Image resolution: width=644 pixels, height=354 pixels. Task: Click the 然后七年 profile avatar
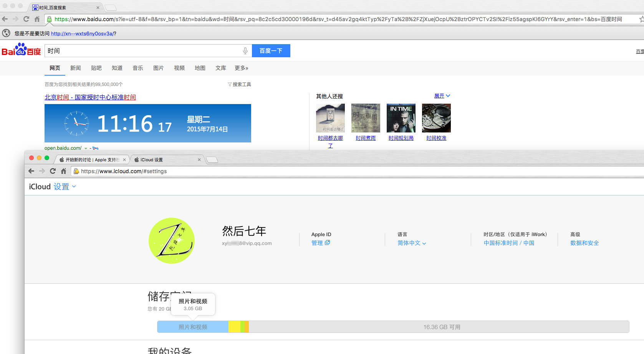(172, 241)
